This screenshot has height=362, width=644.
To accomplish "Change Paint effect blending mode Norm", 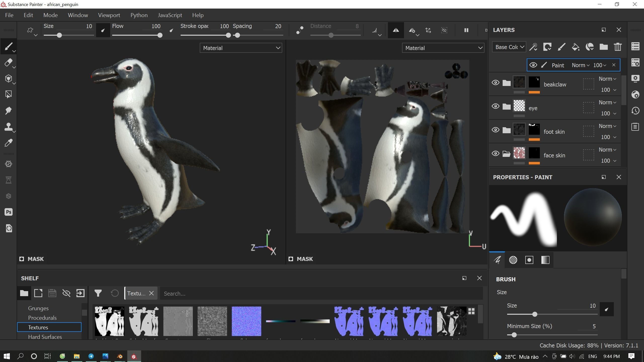I will tap(580, 65).
